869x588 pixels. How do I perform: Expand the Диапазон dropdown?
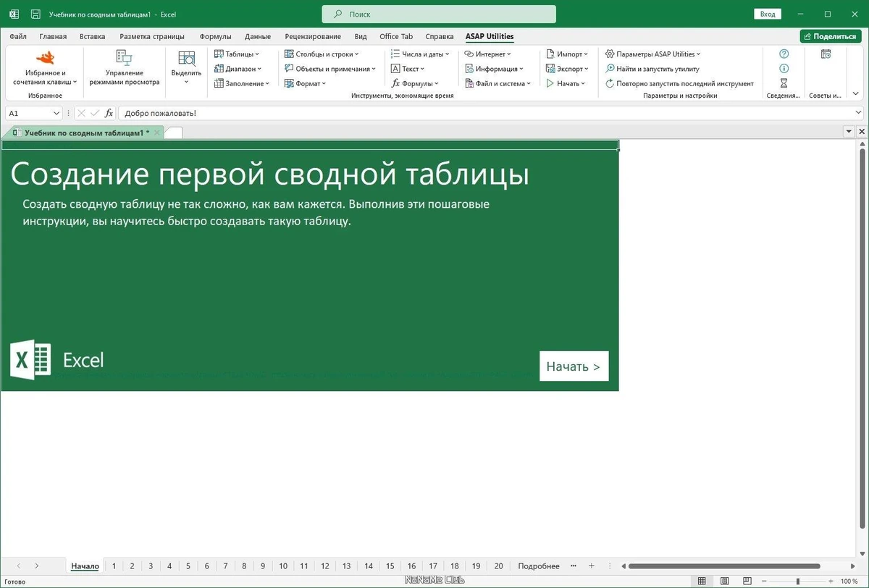(x=238, y=69)
